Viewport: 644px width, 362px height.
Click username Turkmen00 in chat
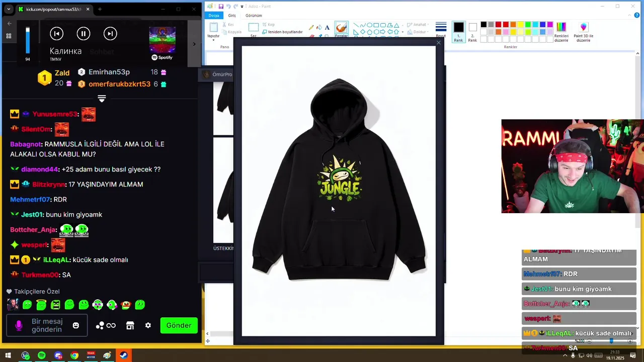(x=39, y=275)
